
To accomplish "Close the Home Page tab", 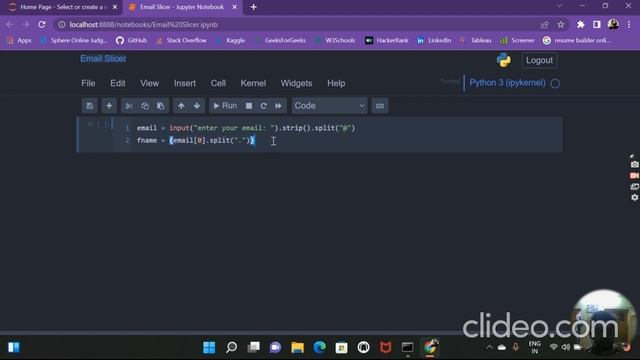I will click(115, 7).
